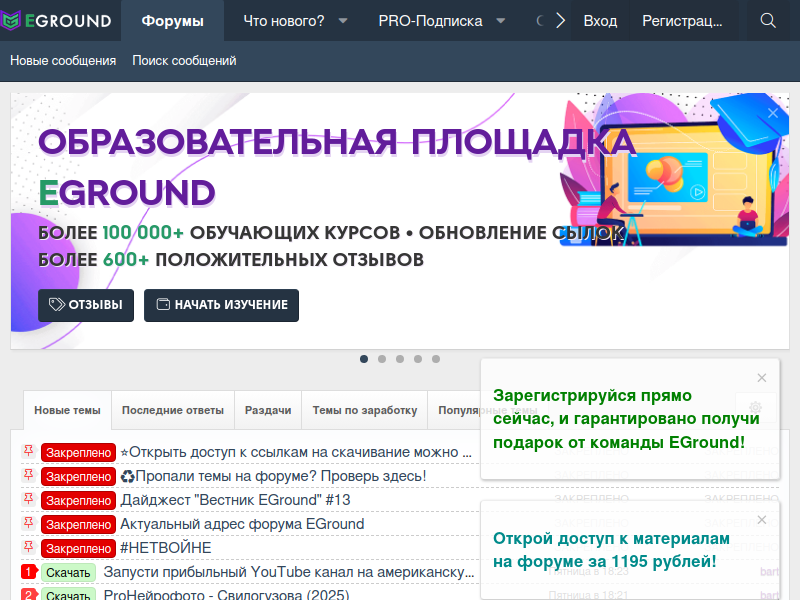Viewport: 800px width, 600px height.
Task: Open topic 'ProНейрофото - Свилогузова (2025)'
Action: click(x=227, y=595)
